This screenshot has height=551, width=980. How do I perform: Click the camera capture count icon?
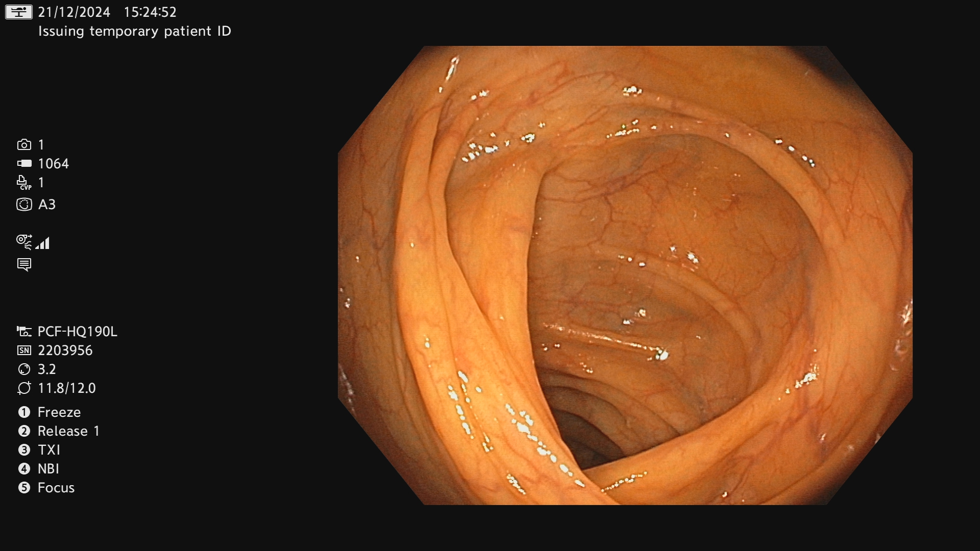pyautogui.click(x=24, y=145)
